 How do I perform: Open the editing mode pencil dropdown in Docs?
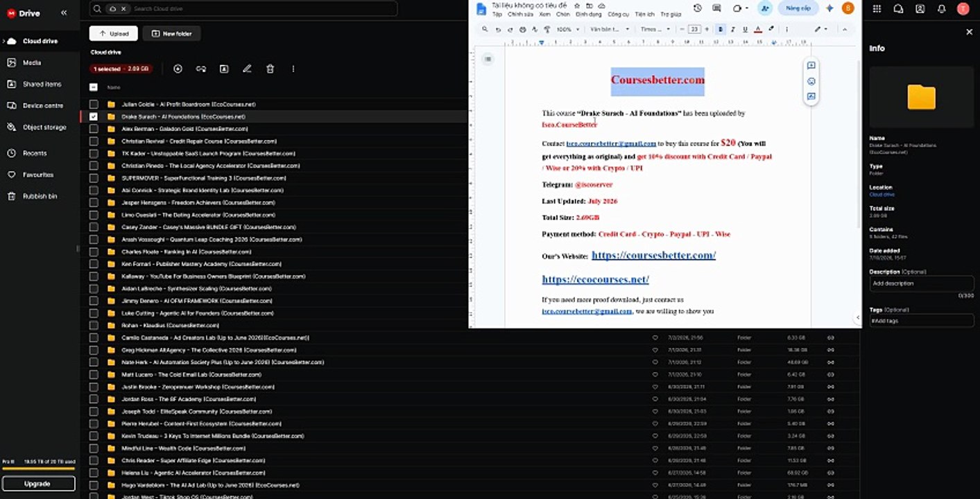(x=820, y=29)
